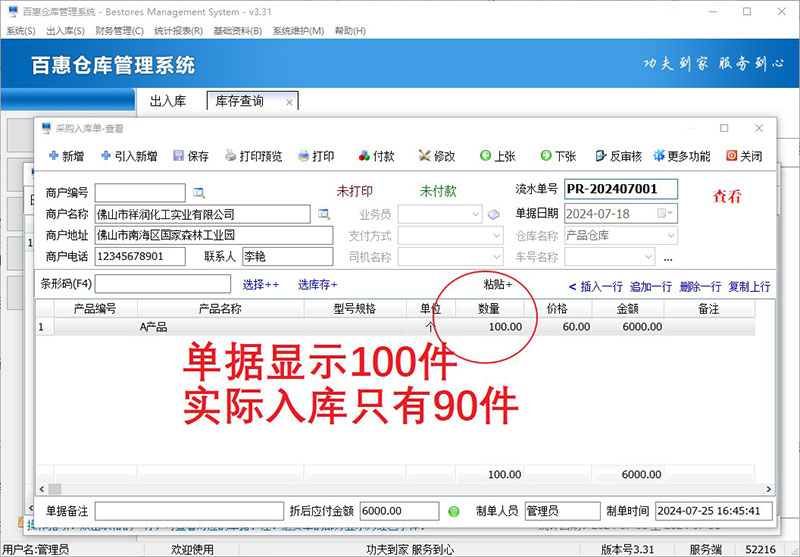Screen dimensions: 800x557
Task: Open 打印预览 print preview
Action: coord(254,156)
